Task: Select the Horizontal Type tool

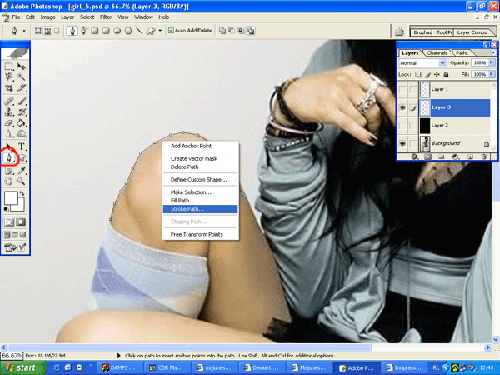Action: (21, 146)
